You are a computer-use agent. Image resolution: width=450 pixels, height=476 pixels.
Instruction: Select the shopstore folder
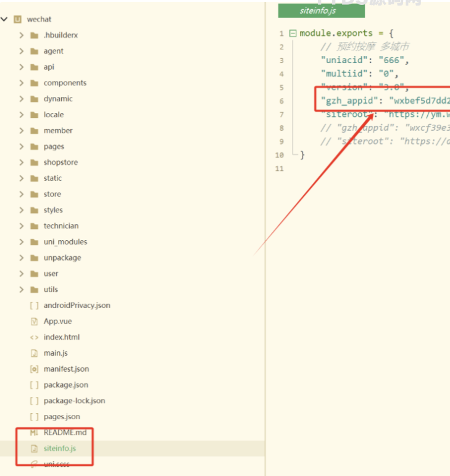[x=60, y=162]
